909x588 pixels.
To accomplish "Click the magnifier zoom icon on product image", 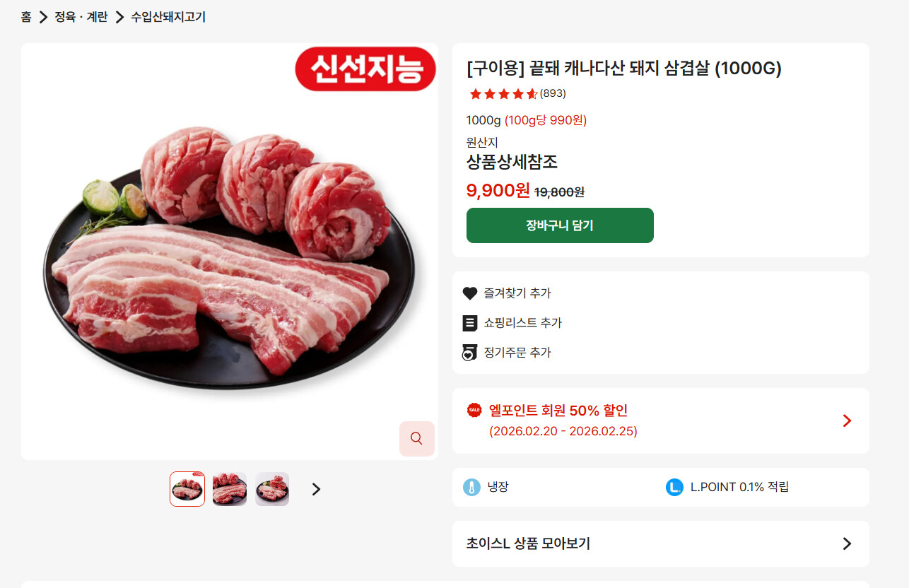I will click(x=416, y=438).
